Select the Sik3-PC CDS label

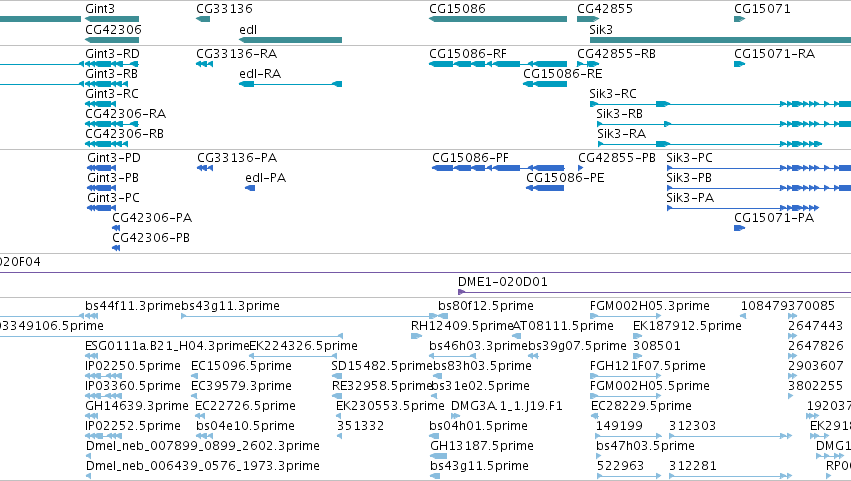coord(689,158)
